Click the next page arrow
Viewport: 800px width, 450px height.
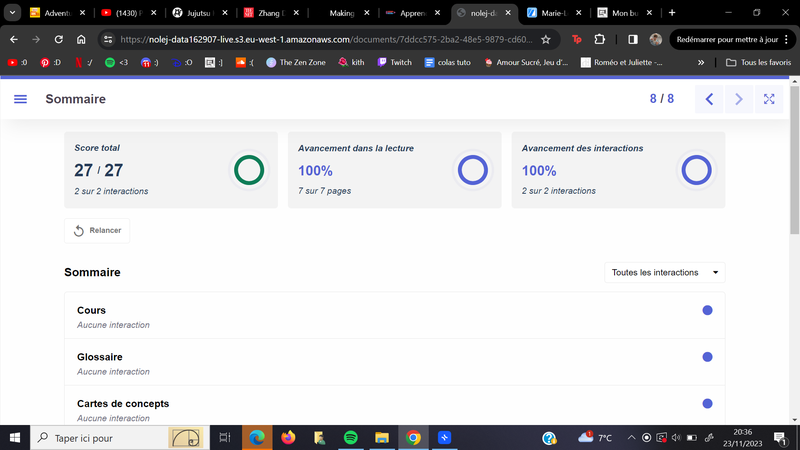coord(739,99)
